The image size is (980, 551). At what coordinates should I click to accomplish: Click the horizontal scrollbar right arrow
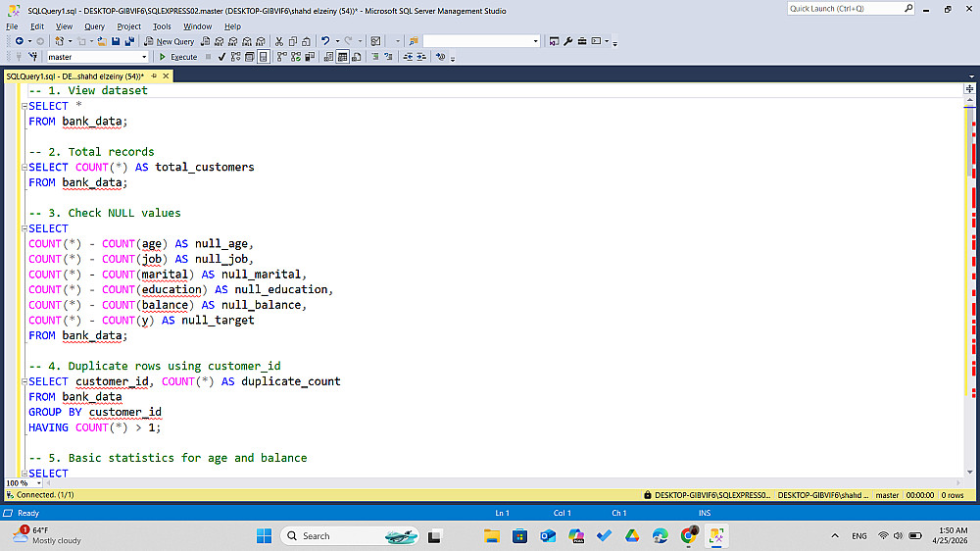(958, 482)
